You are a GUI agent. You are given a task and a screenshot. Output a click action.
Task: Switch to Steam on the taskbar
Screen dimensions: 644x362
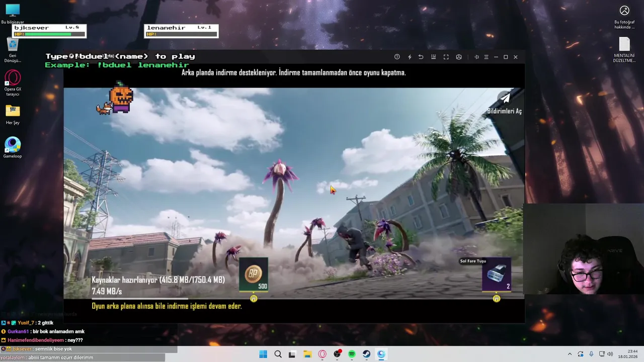366,354
